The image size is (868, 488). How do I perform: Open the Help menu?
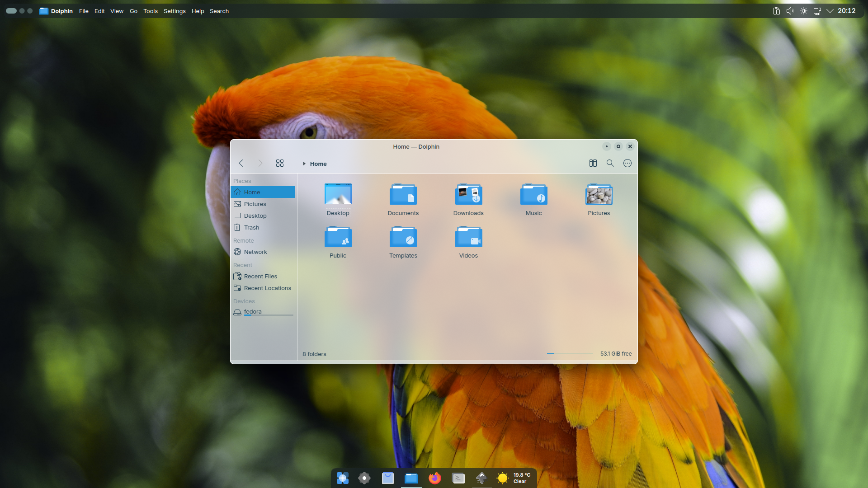[x=198, y=11]
